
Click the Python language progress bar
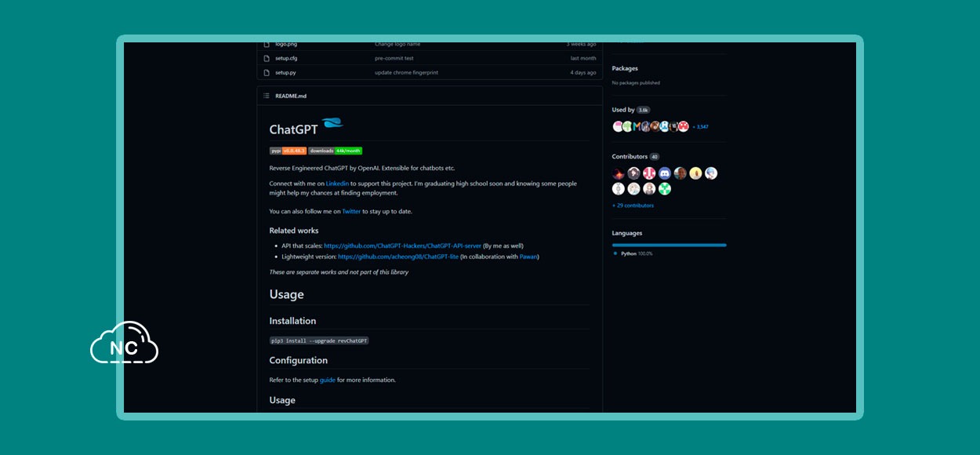click(670, 245)
